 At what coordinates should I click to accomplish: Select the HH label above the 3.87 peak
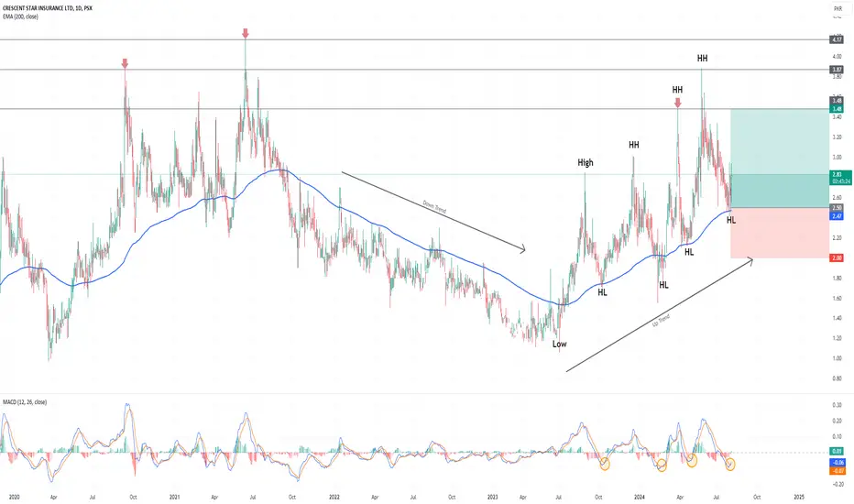702,59
